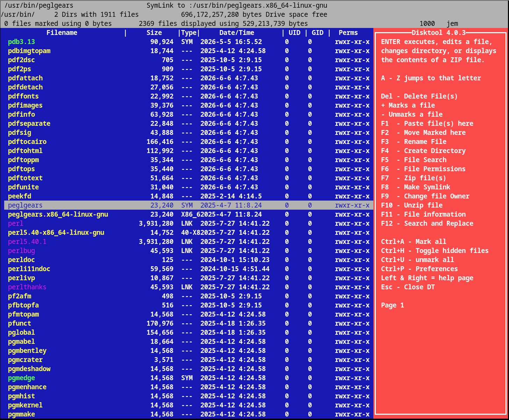
Task: Click the pdftoppm filename
Action: pyautogui.click(x=23, y=160)
